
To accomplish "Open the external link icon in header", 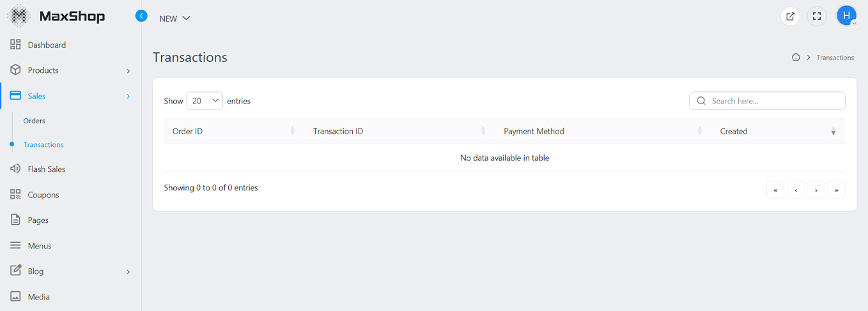I will tap(791, 17).
